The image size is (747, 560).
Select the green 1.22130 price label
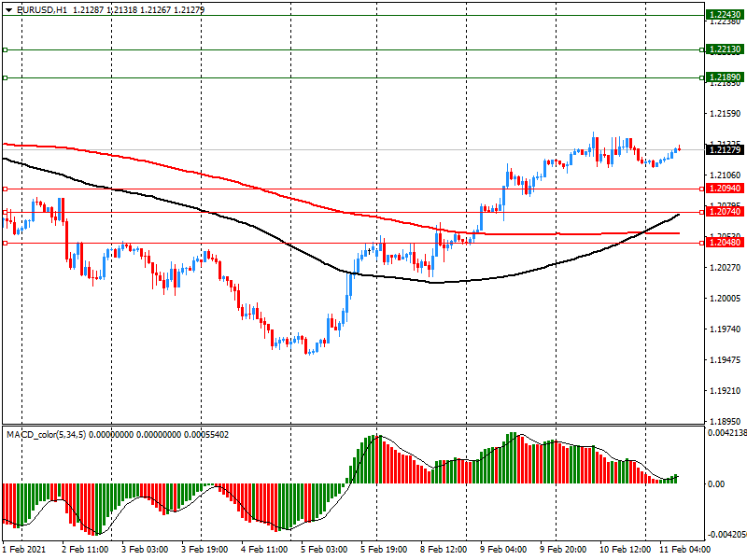click(724, 49)
